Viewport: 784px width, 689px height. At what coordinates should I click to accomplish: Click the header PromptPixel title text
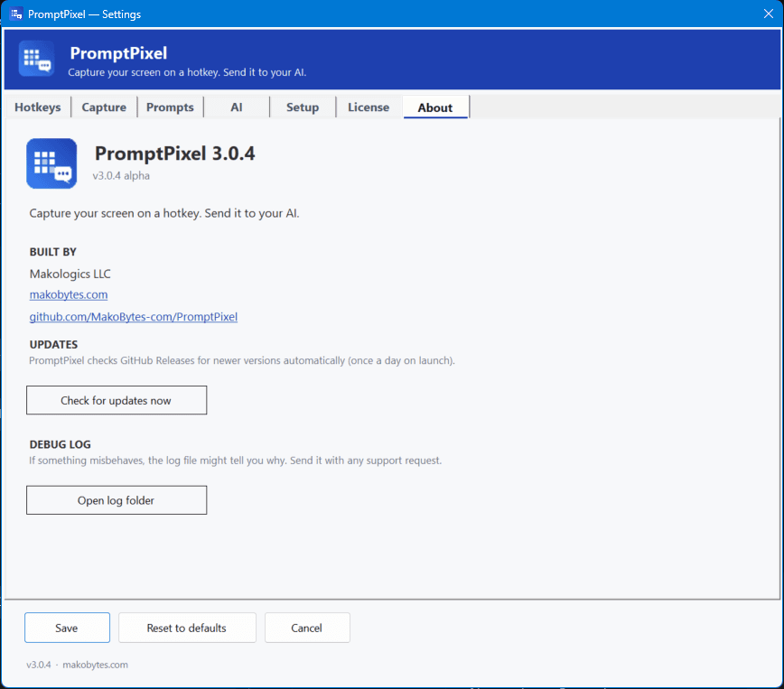(x=118, y=53)
